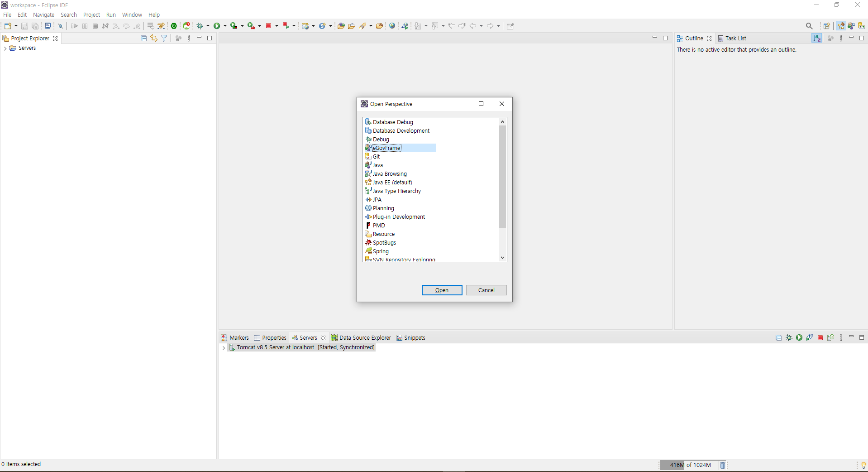Close the Open Perspective dialog

point(501,104)
